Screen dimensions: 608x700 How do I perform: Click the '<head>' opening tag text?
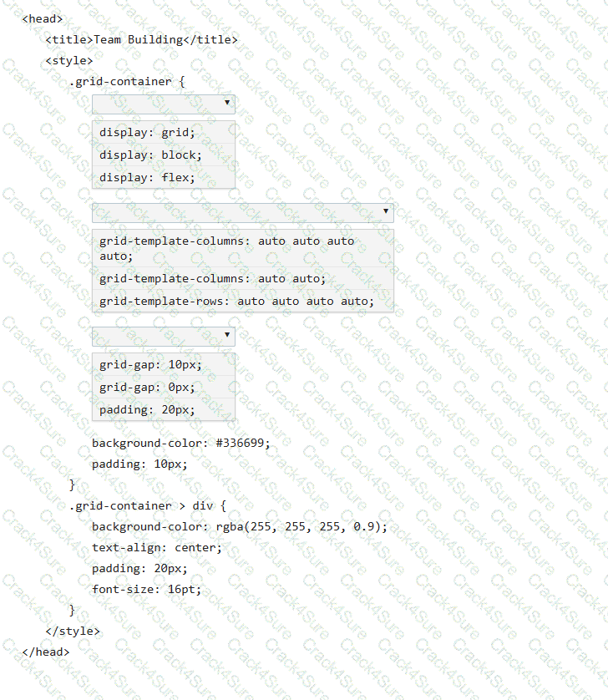click(x=43, y=18)
